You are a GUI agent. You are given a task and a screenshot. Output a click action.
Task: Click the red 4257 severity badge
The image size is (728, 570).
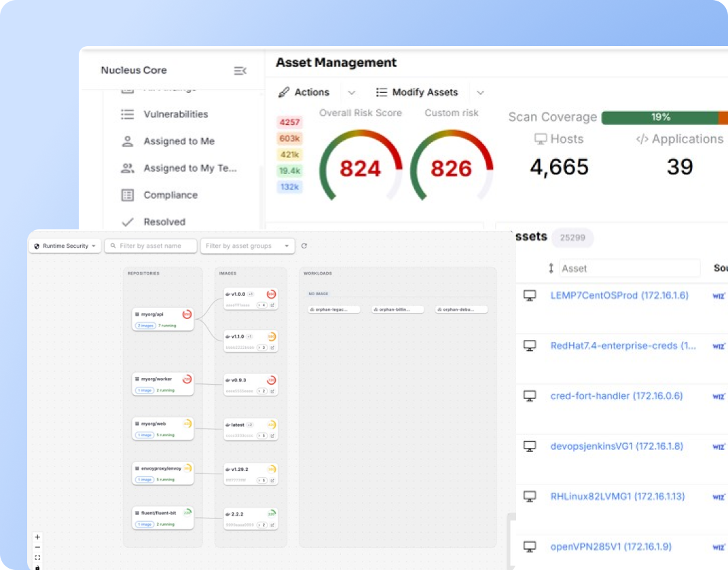click(290, 122)
